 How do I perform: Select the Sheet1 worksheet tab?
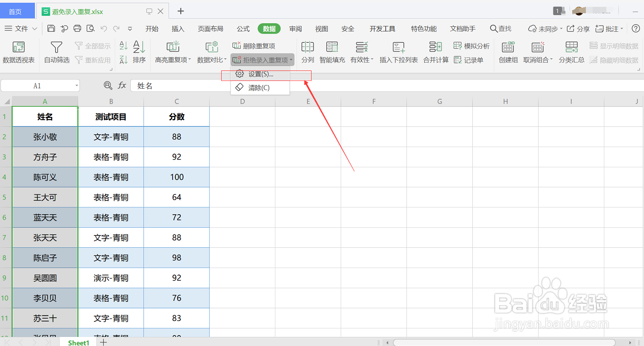click(x=79, y=342)
